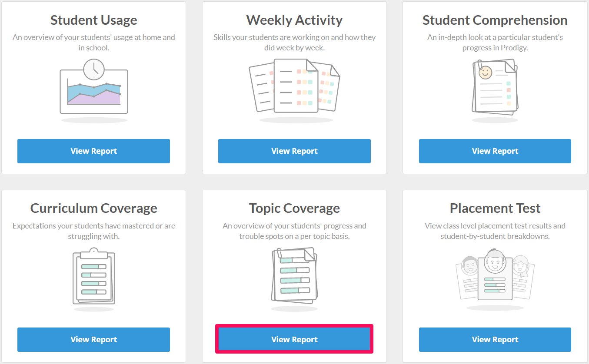Select the Weekly Activity title
The height and width of the screenshot is (364, 589).
click(x=294, y=20)
